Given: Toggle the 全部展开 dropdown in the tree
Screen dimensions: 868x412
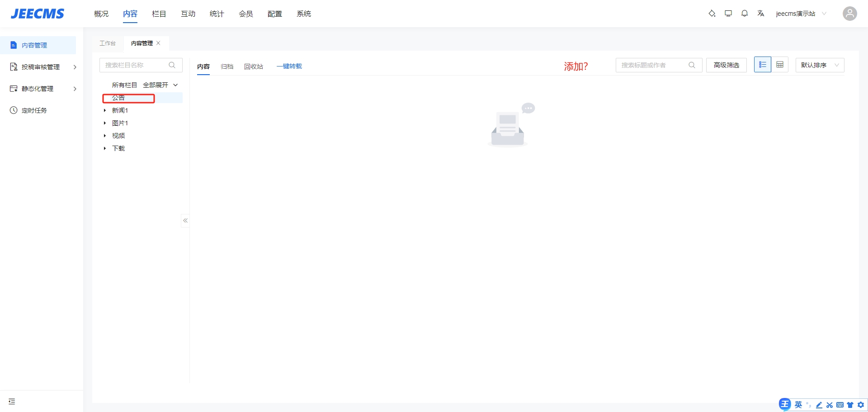Looking at the screenshot, I should [x=160, y=85].
